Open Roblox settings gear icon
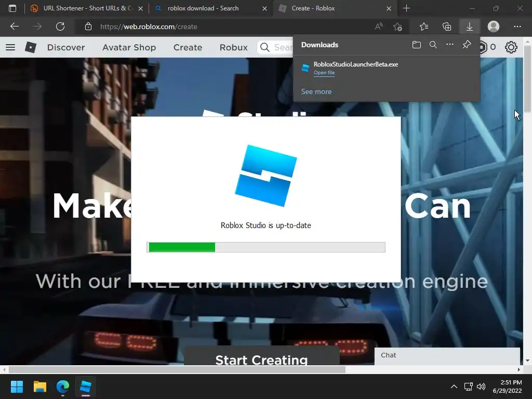Screen dimensions: 532x399 511,47
